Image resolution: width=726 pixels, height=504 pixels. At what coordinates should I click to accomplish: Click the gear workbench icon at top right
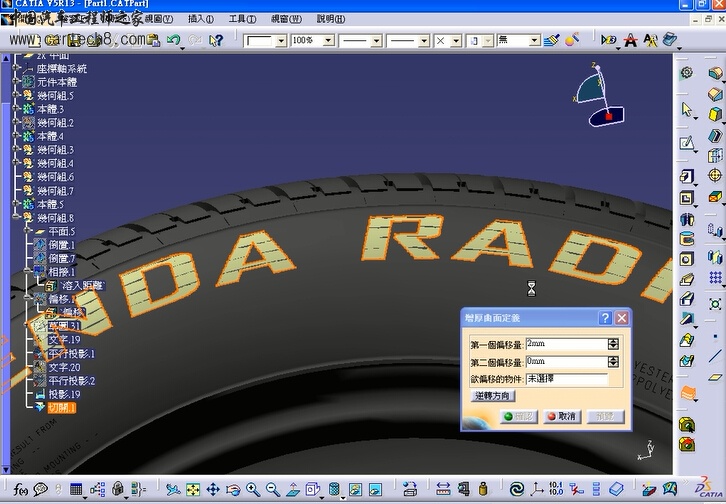[687, 73]
